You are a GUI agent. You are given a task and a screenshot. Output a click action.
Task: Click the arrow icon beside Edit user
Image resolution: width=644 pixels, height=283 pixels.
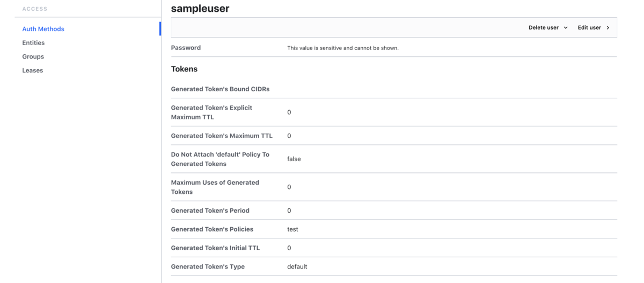pos(608,28)
